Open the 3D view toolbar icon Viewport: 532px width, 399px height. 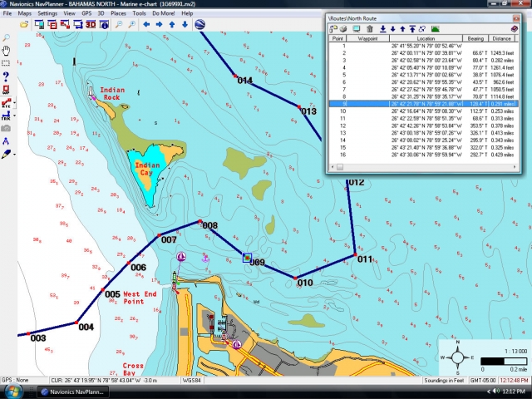tap(91, 25)
